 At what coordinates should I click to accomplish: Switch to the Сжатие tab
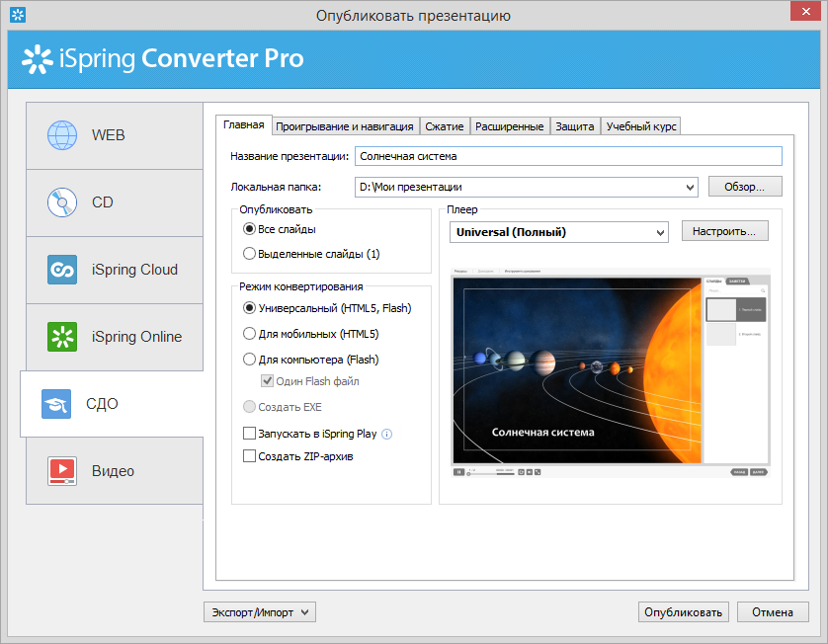(444, 126)
